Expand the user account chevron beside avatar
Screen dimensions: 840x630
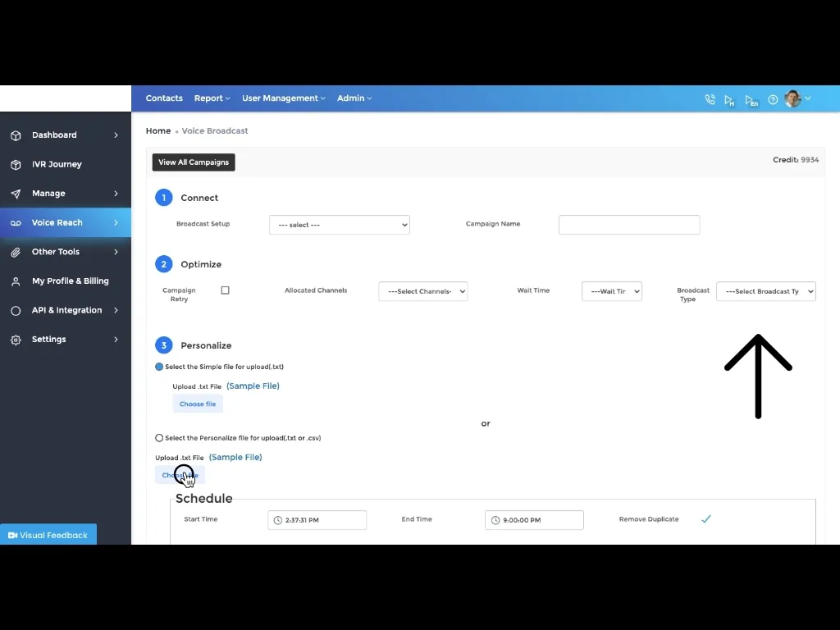[x=808, y=98]
